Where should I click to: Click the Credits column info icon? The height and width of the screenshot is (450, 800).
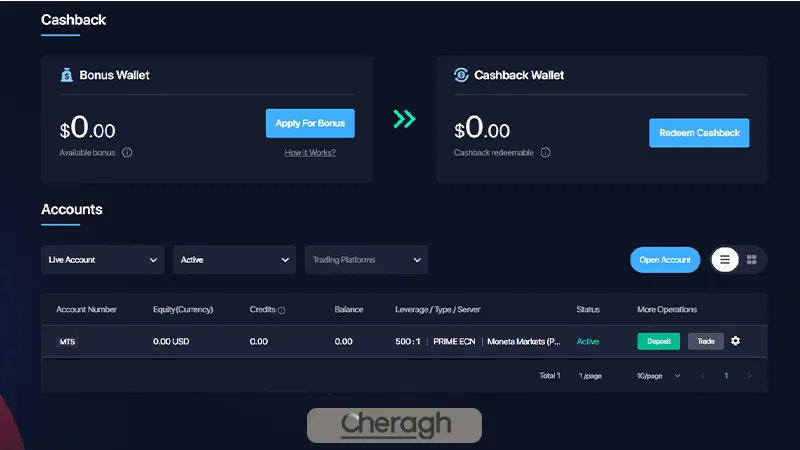[282, 310]
